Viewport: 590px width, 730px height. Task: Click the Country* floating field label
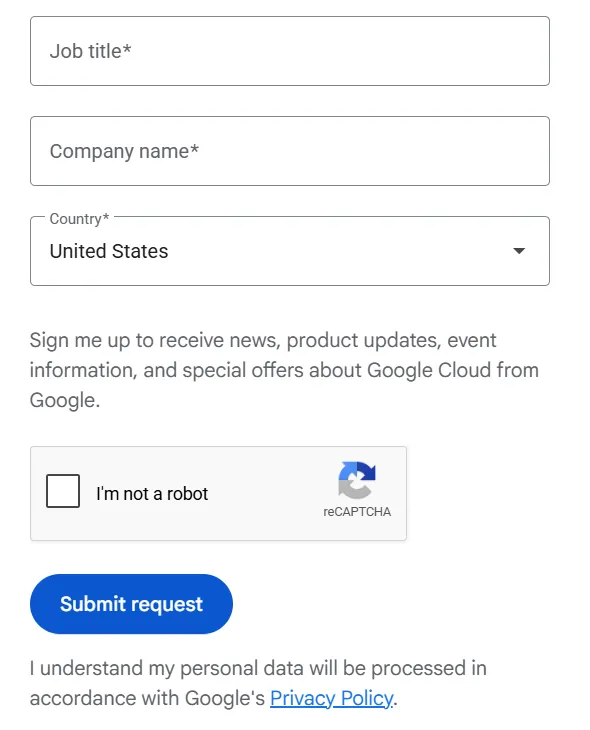click(79, 219)
